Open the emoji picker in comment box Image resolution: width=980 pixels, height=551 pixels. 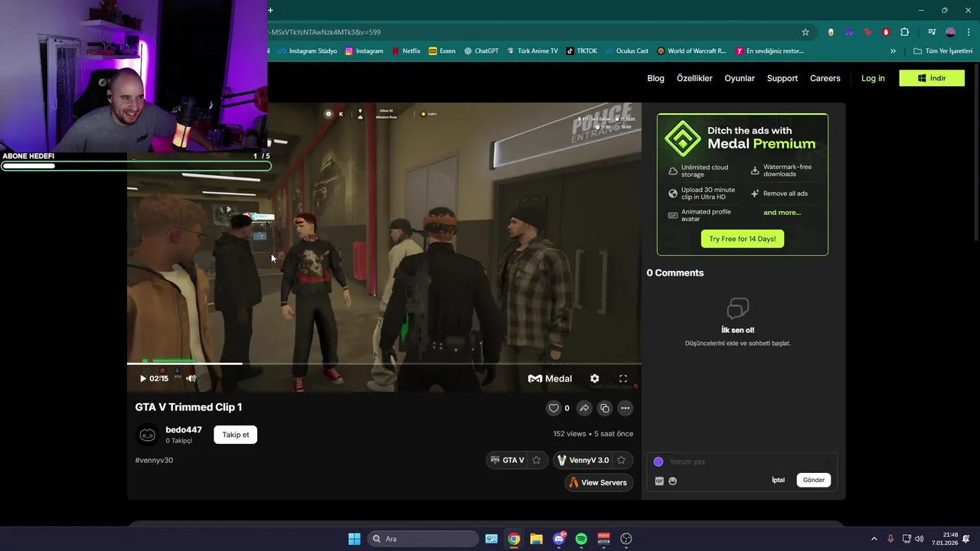[x=673, y=481]
